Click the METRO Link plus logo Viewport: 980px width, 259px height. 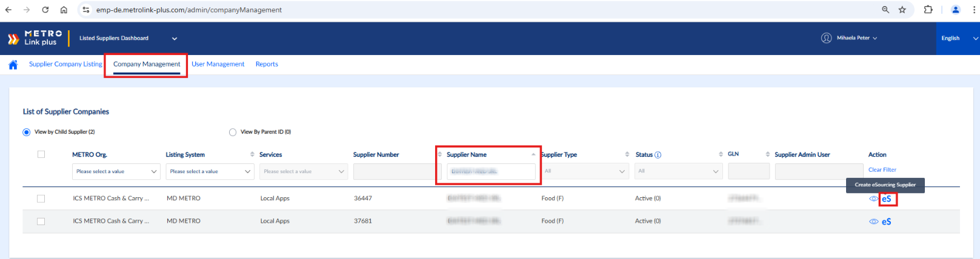[35, 38]
